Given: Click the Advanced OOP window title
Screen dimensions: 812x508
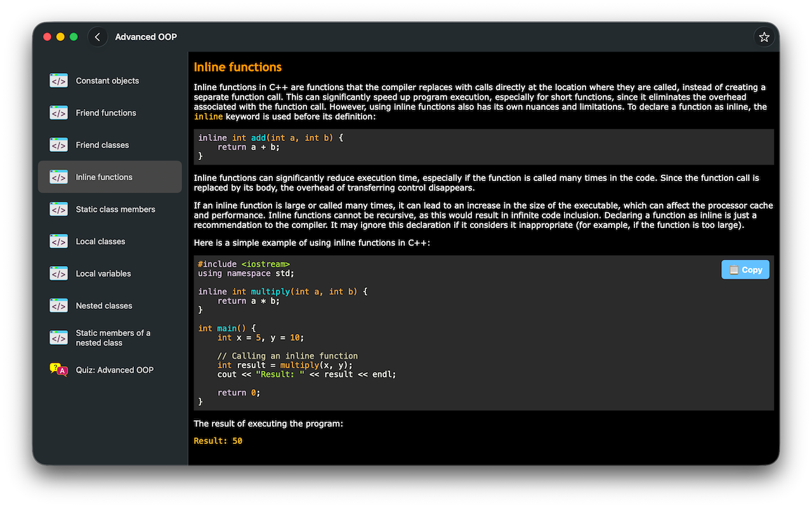Looking at the screenshot, I should click(146, 37).
